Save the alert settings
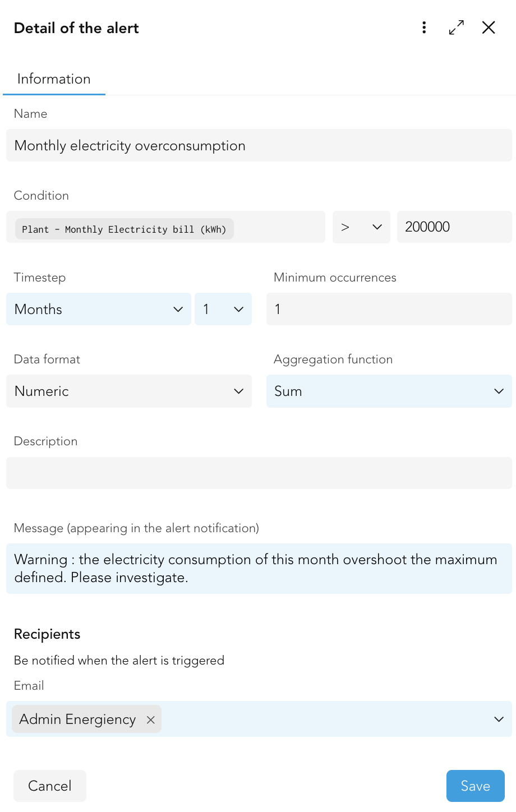Viewport: 516px width, 812px height. 476,786
